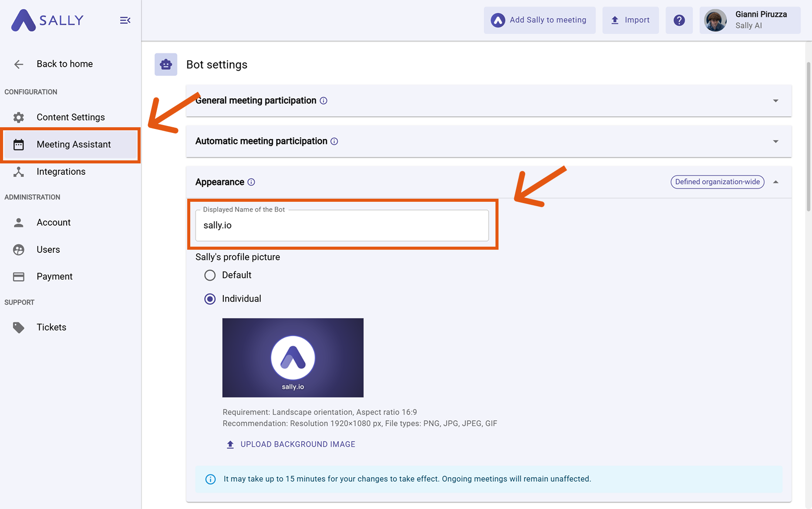The width and height of the screenshot is (812, 509).
Task: Expand the General meeting participation section
Action: tap(775, 101)
